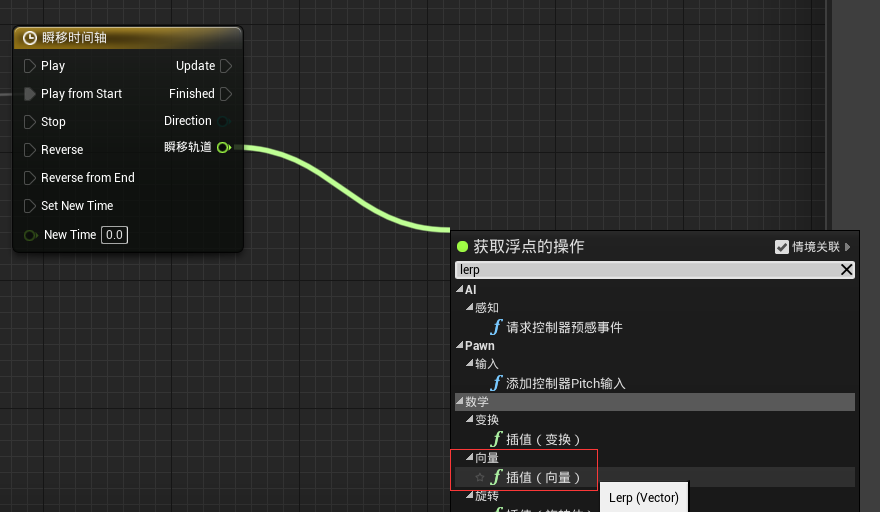
Task: Select 插值（向量）from the list
Action: point(543,477)
